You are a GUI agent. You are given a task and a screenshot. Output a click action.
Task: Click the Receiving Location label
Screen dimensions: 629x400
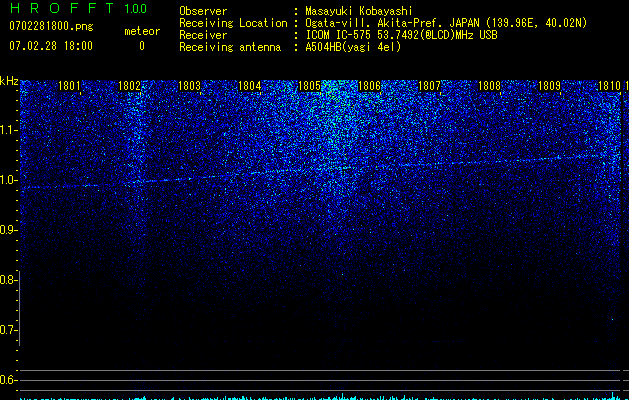point(233,23)
